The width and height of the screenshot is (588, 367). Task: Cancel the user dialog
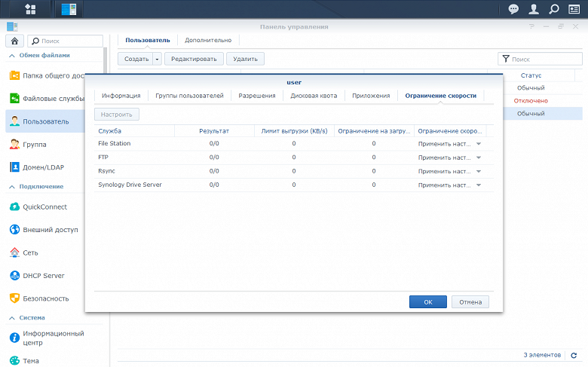[x=470, y=302]
